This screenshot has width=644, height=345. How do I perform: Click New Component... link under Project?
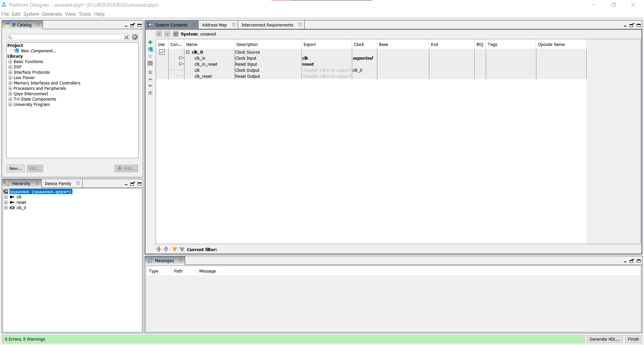[38, 51]
